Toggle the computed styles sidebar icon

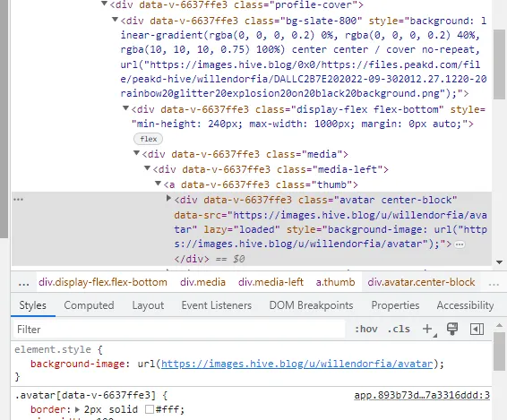pyautogui.click(x=477, y=330)
